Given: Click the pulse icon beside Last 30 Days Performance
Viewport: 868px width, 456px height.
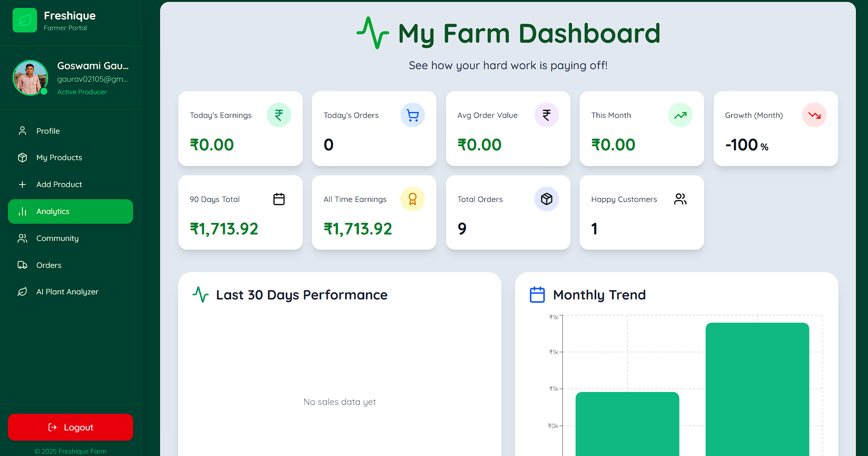Looking at the screenshot, I should click(200, 294).
